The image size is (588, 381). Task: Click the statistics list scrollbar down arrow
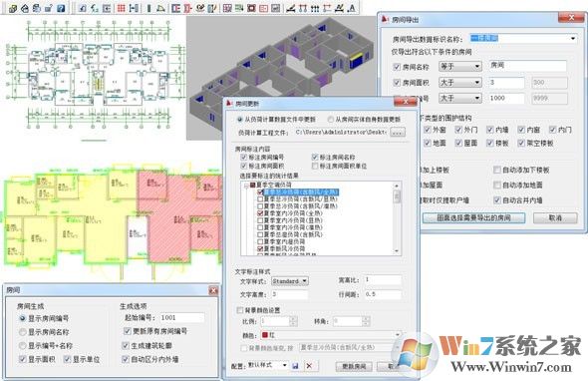397,251
